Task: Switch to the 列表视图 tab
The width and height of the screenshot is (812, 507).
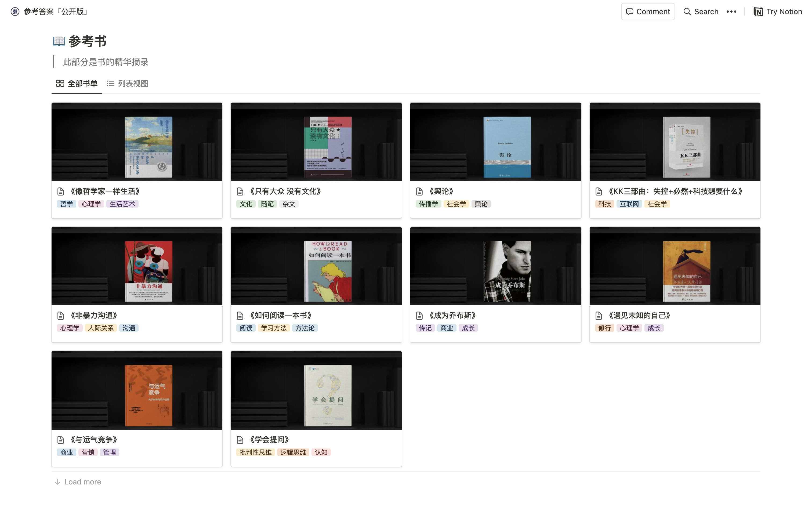Action: tap(127, 84)
